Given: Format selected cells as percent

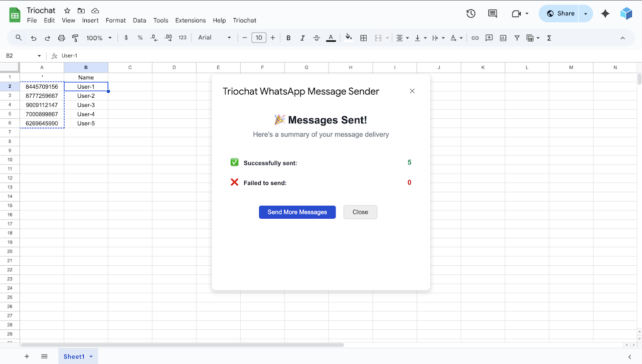Looking at the screenshot, I should [x=140, y=38].
